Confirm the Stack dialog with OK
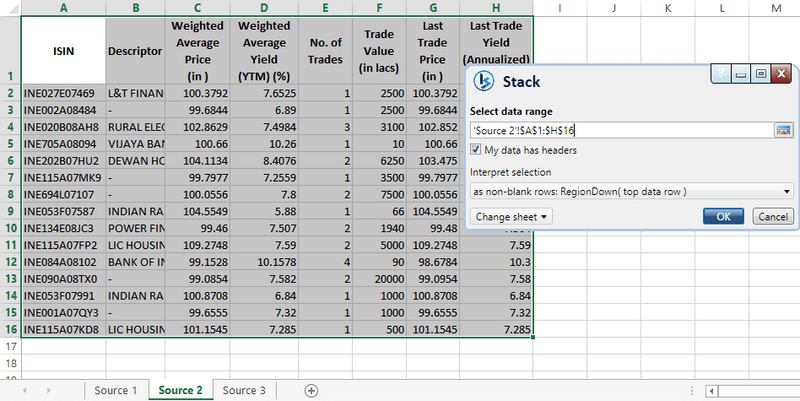The image size is (800, 401). tap(723, 216)
